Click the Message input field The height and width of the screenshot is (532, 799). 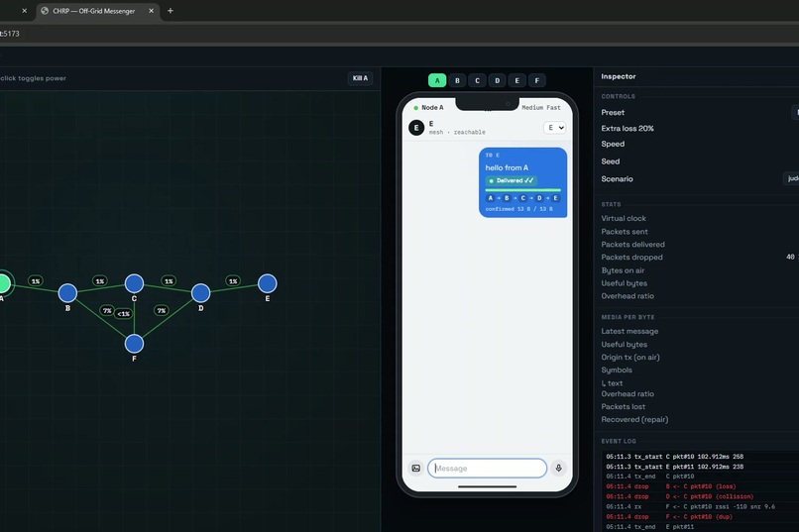[487, 468]
